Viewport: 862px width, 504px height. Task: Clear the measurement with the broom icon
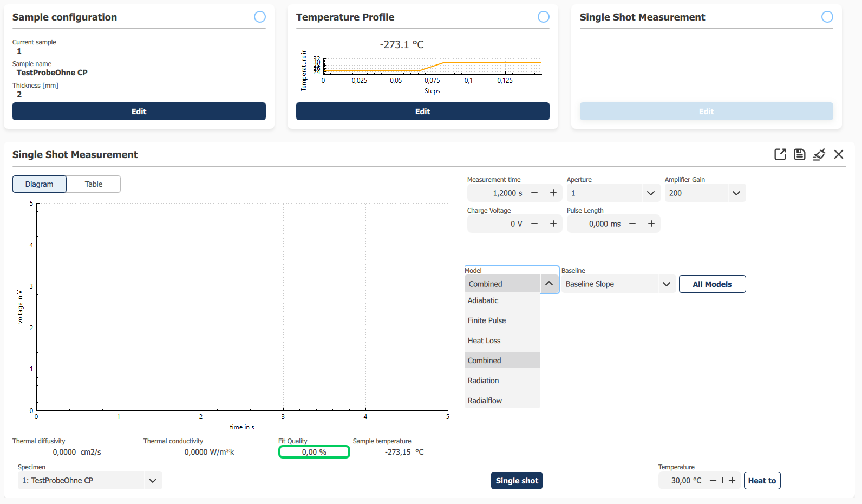pyautogui.click(x=819, y=154)
